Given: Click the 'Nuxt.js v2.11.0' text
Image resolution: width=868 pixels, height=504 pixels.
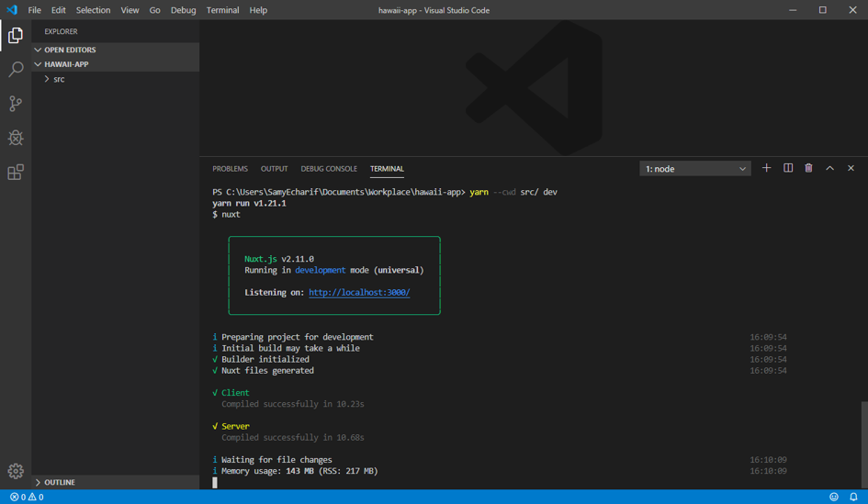Looking at the screenshot, I should 279,259.
